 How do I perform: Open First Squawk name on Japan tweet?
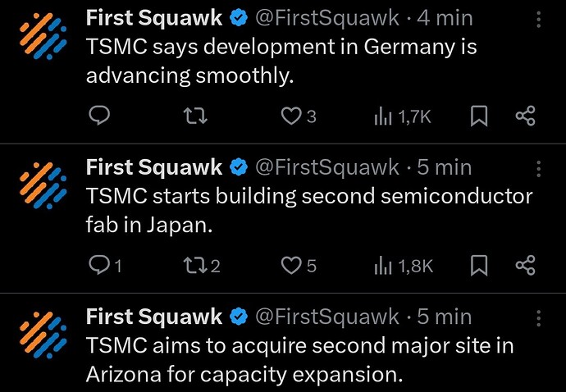[153, 167]
